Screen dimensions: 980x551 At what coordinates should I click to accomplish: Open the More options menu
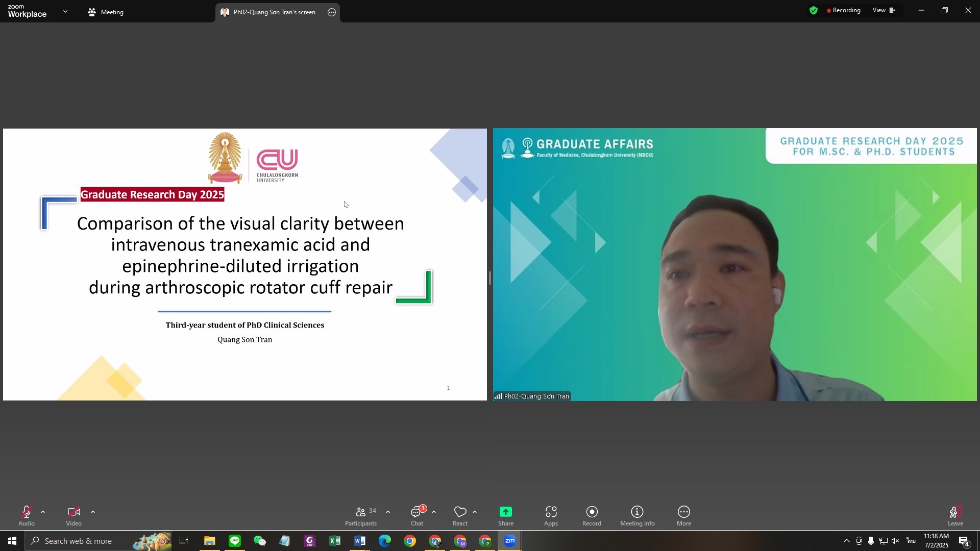point(683,516)
